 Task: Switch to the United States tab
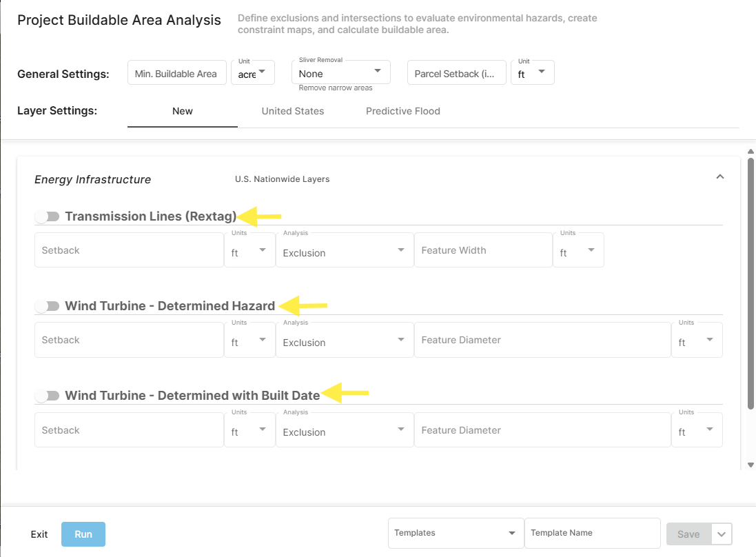[293, 110]
